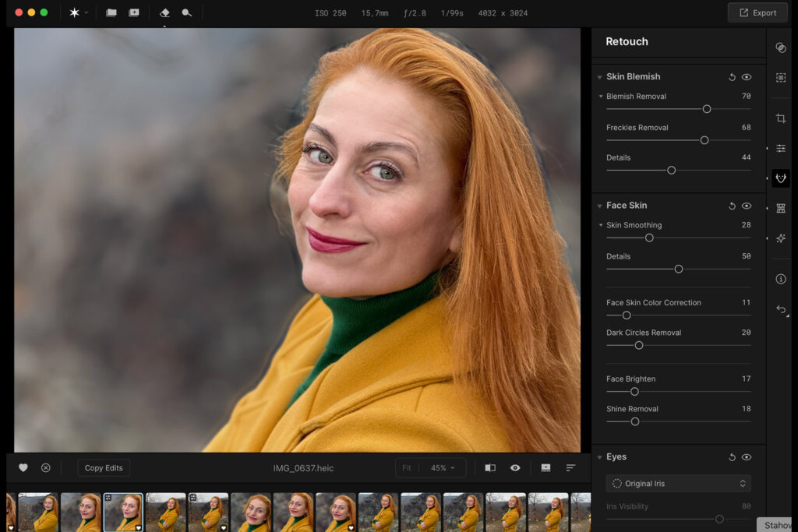Toggle Face Skin visibility eye
The image size is (798, 532).
pos(747,206)
